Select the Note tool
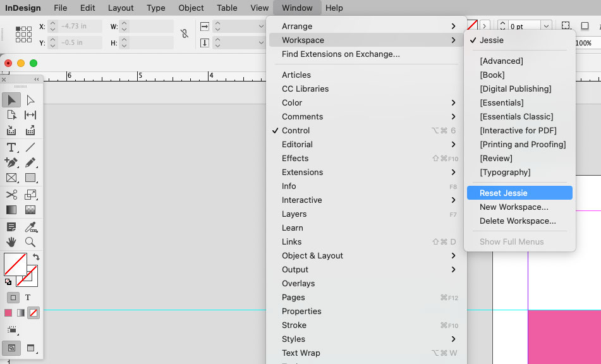Viewport: 601px width, 364px height. tap(11, 227)
